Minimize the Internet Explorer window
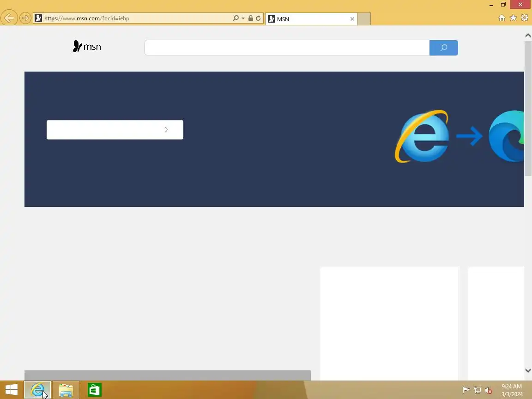Screen dimensions: 532x399 [491, 5]
